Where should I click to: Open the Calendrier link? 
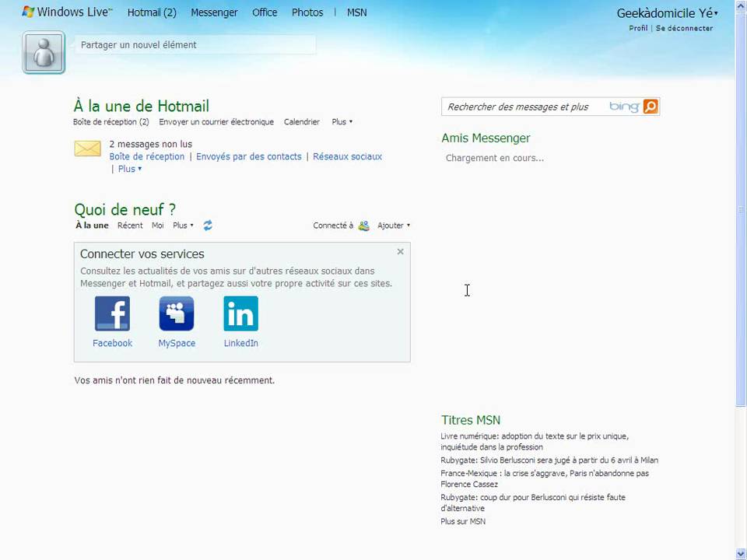click(302, 122)
